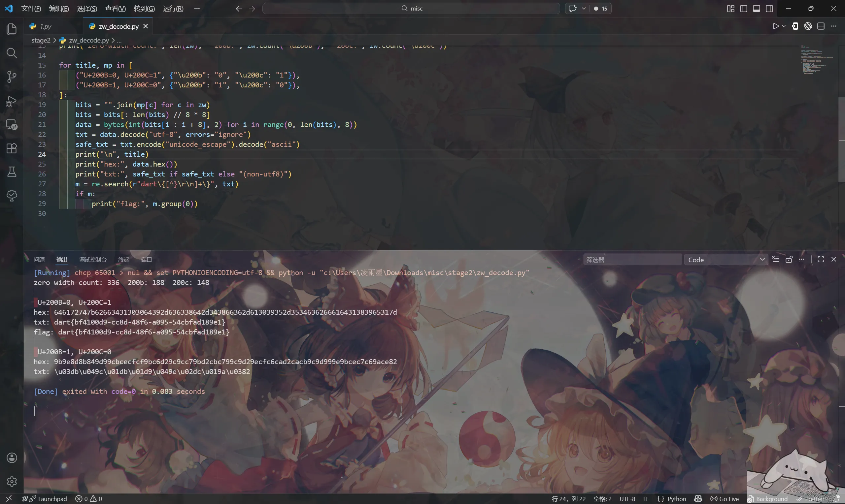The image size is (845, 504).
Task: Customize layout via the title bar icon
Action: [730, 9]
